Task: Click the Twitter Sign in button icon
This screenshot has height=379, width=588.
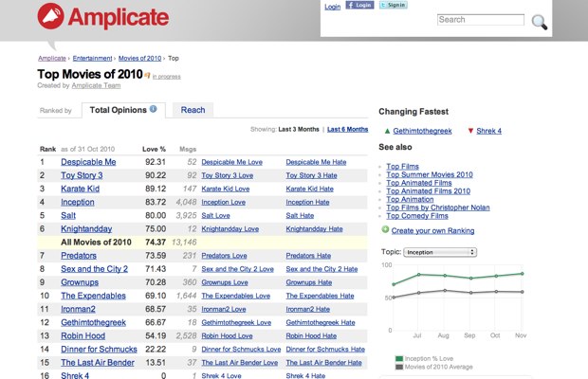Action: click(x=393, y=5)
